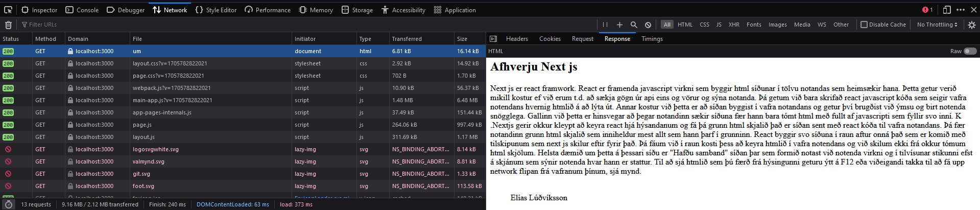Open the Accessibility tab
Screen dimensions: 980x210
tap(403, 10)
